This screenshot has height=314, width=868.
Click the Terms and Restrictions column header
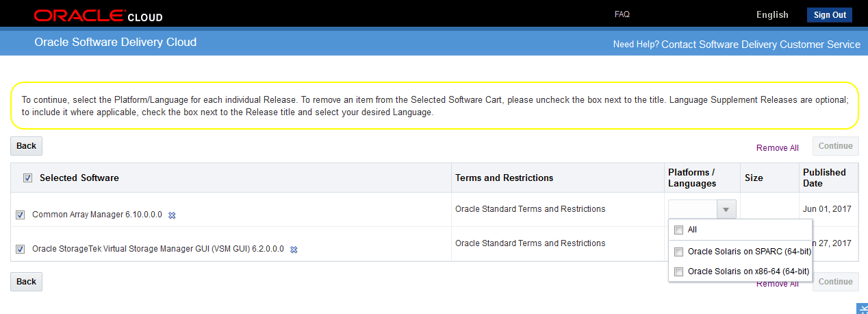504,178
